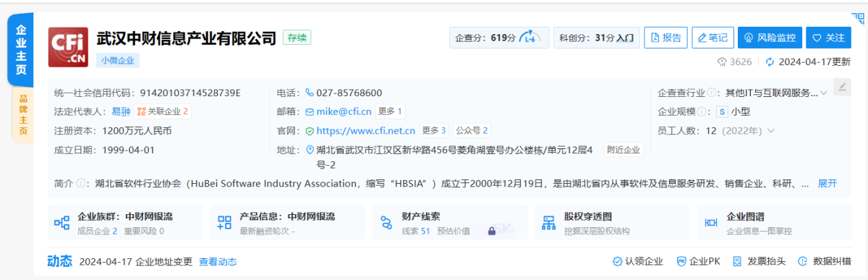
Task: Click the 附近企业 nearby companies button
Action: coord(624,150)
